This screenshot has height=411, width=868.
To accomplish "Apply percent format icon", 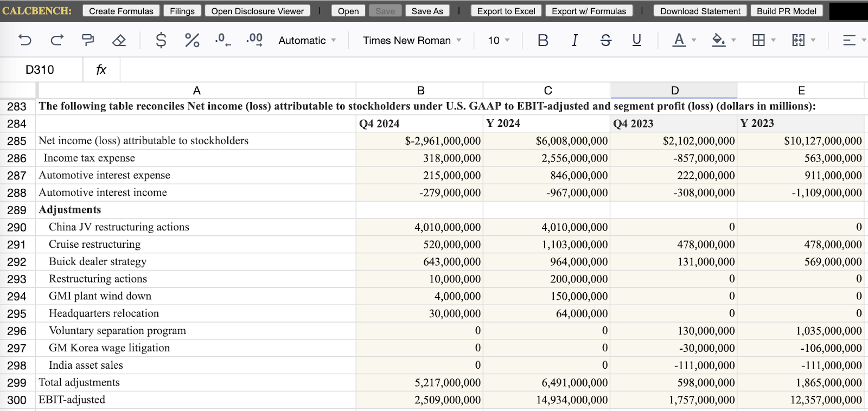I will [x=192, y=40].
